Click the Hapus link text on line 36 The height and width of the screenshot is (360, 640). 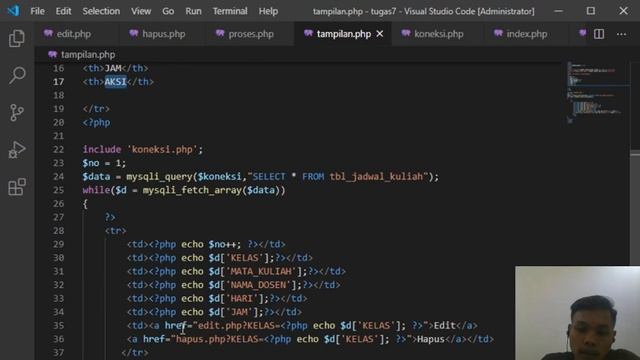[x=431, y=339]
